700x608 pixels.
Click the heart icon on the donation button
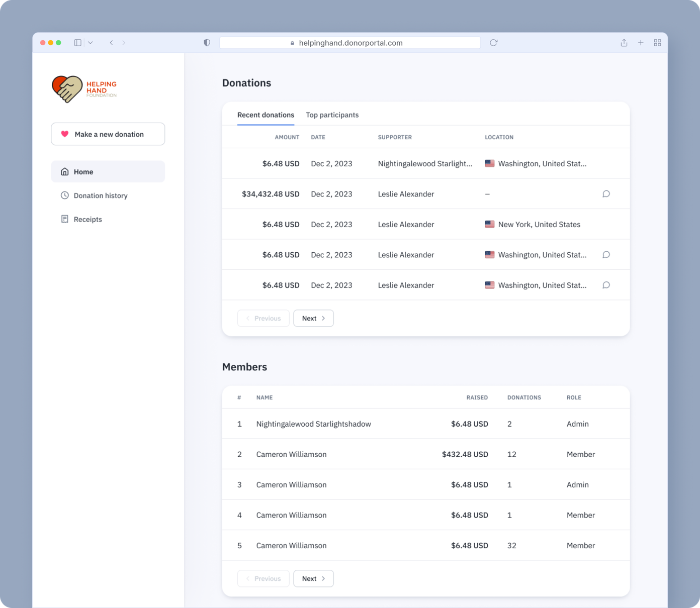pos(64,134)
